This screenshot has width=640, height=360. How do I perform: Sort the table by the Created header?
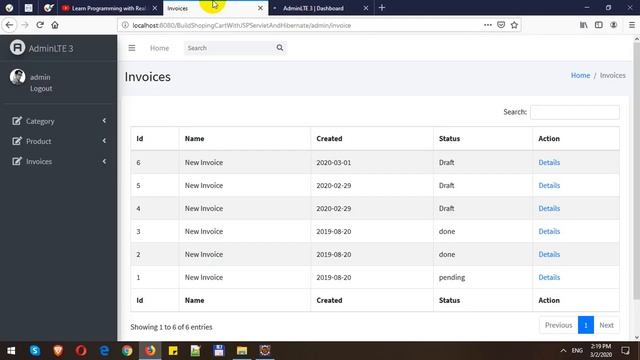tap(372, 139)
